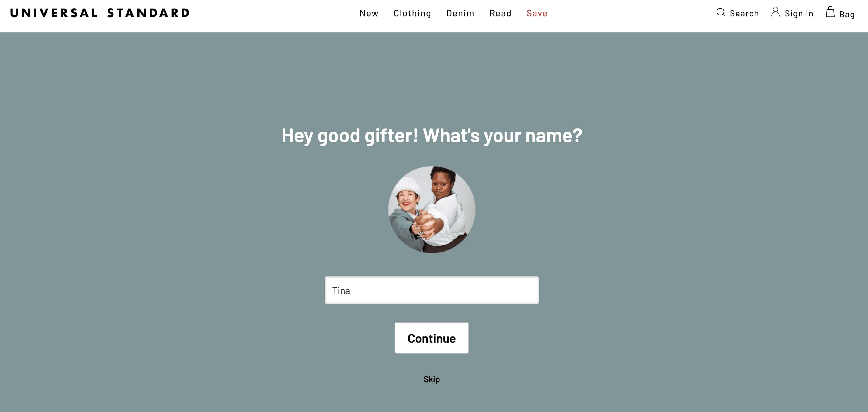Click the name input text field

432,290
